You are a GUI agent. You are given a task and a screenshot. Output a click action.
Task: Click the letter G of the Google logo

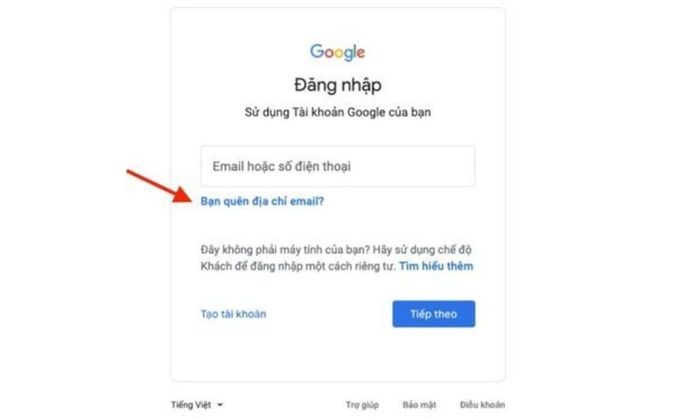(x=317, y=51)
